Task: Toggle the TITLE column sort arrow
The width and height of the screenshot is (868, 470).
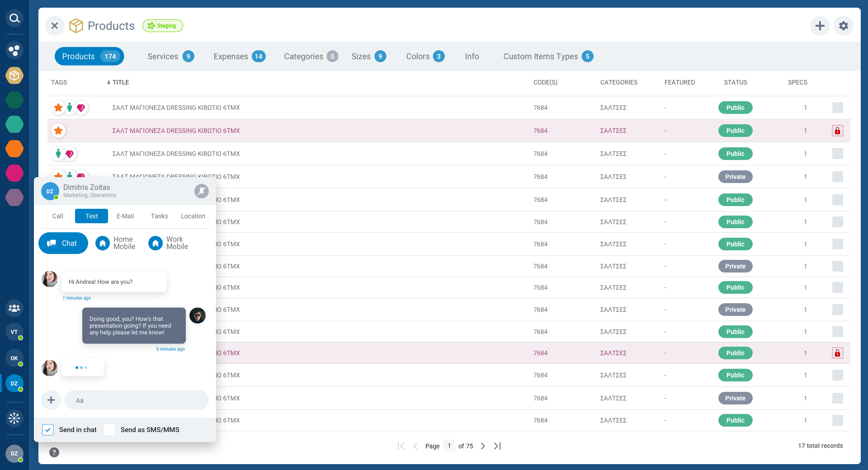Action: 108,82
